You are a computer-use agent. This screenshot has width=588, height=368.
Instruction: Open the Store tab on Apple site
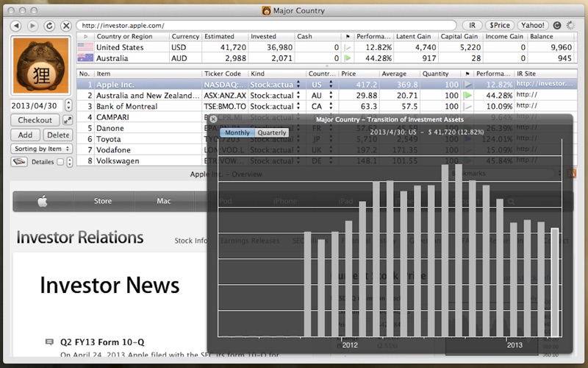pyautogui.click(x=103, y=201)
